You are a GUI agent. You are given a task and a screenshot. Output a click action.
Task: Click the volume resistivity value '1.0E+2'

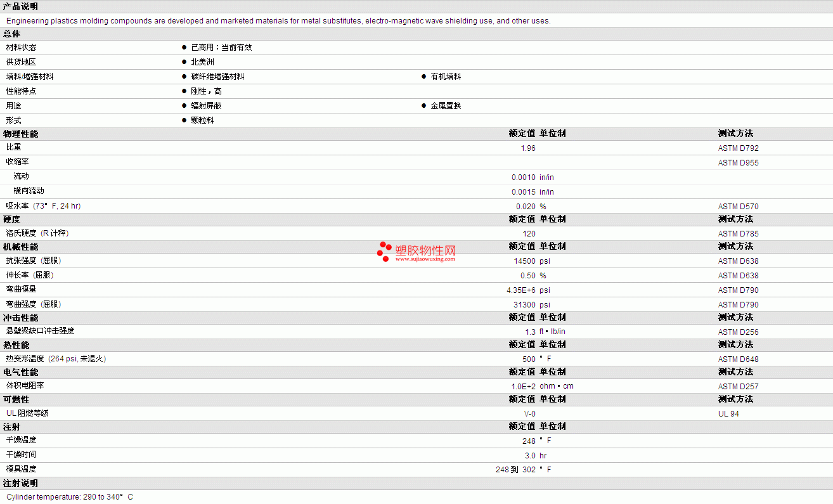click(524, 387)
